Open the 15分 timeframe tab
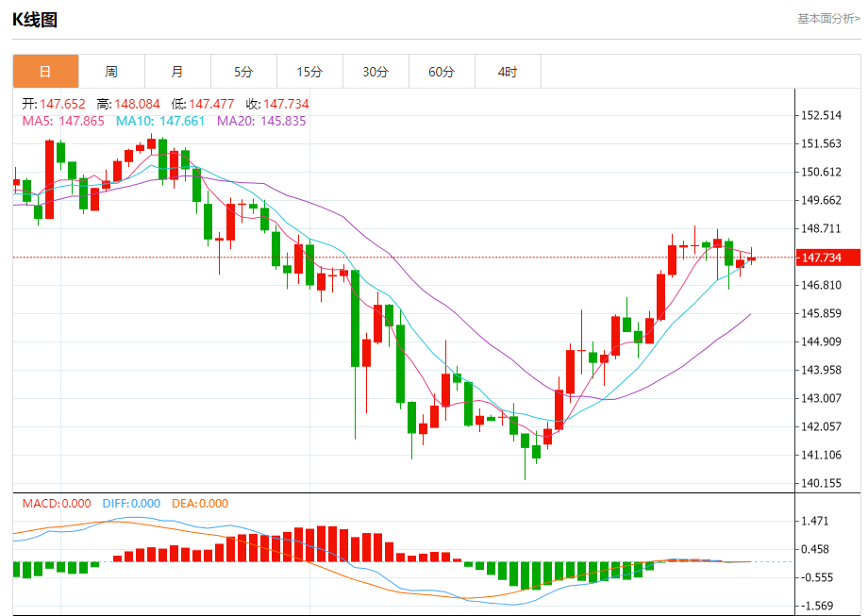This screenshot has height=616, width=868. click(309, 72)
